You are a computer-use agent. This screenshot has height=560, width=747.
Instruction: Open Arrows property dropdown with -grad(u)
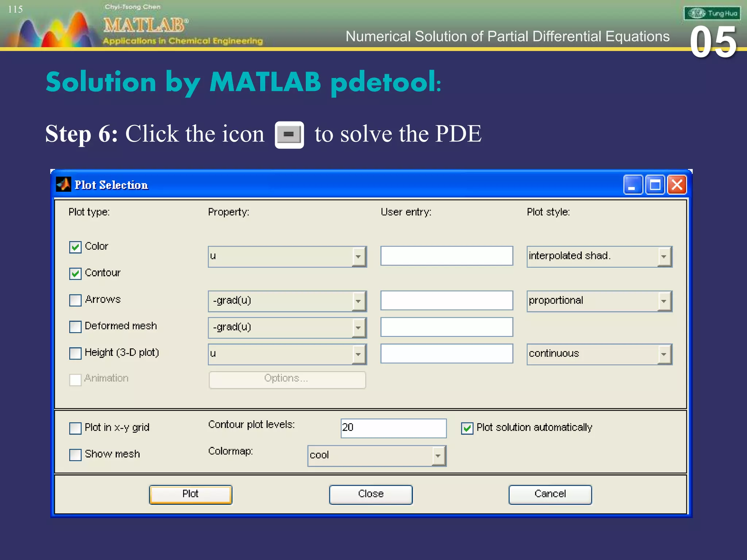click(287, 301)
